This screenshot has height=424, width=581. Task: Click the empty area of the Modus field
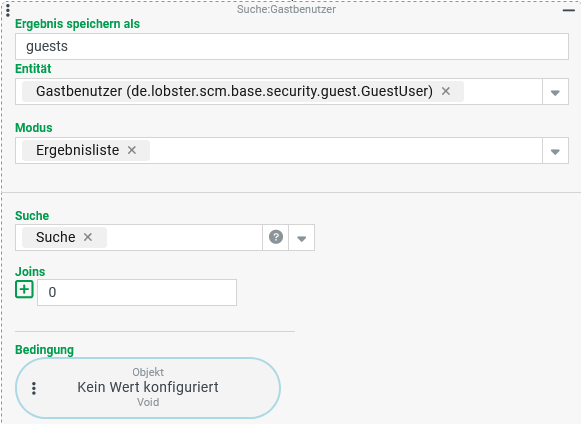coord(346,150)
